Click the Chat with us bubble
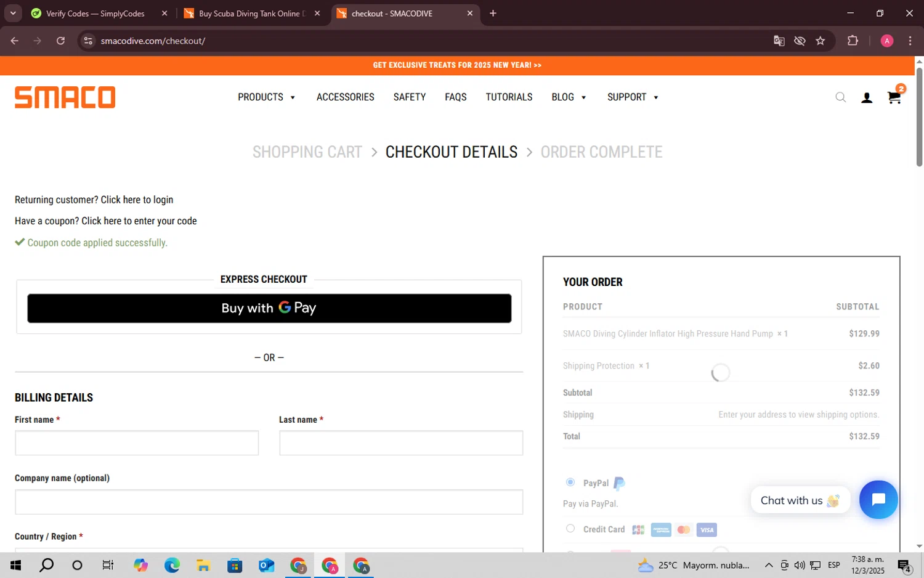 coord(800,500)
